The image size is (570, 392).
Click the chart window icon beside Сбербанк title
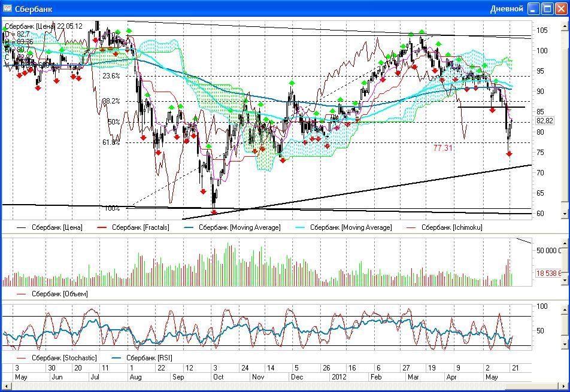(7, 9)
